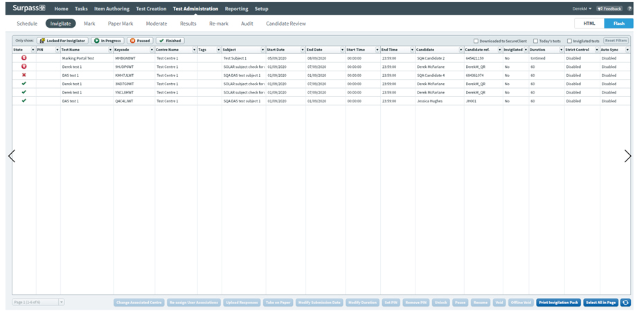Open Candidate column filter dropdown

[461, 50]
